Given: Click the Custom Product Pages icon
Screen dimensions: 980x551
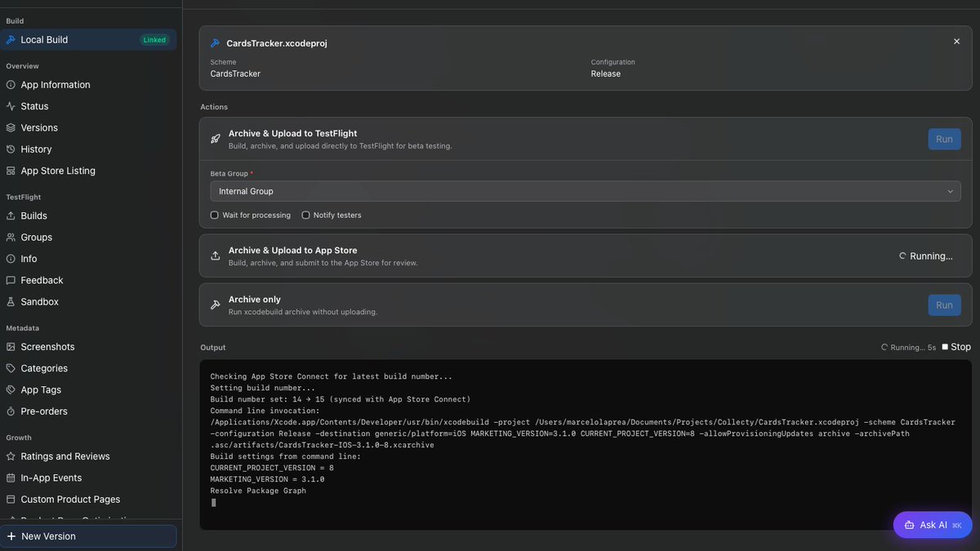Looking at the screenshot, I should coord(11,499).
